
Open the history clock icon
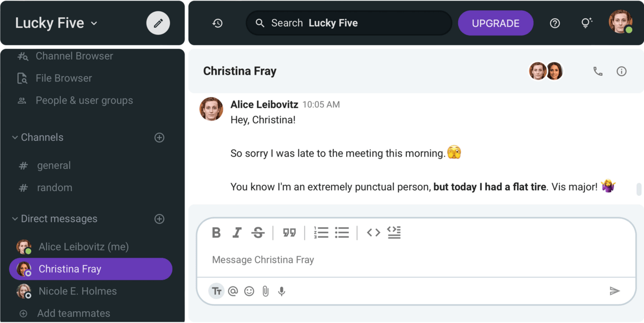[x=217, y=23]
